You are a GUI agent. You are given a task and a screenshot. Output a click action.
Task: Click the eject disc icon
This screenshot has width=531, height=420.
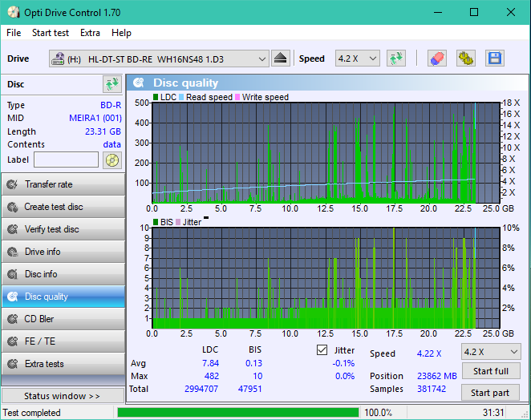[281, 59]
